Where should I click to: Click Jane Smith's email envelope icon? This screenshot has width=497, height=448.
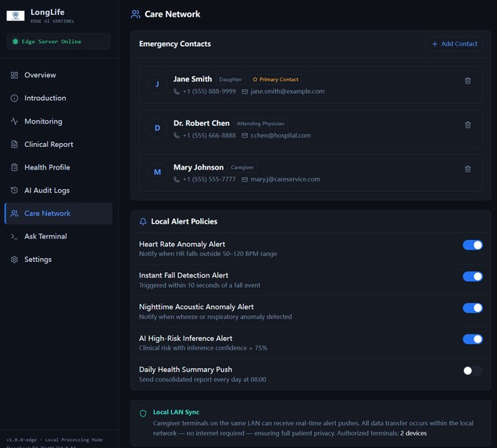[245, 91]
